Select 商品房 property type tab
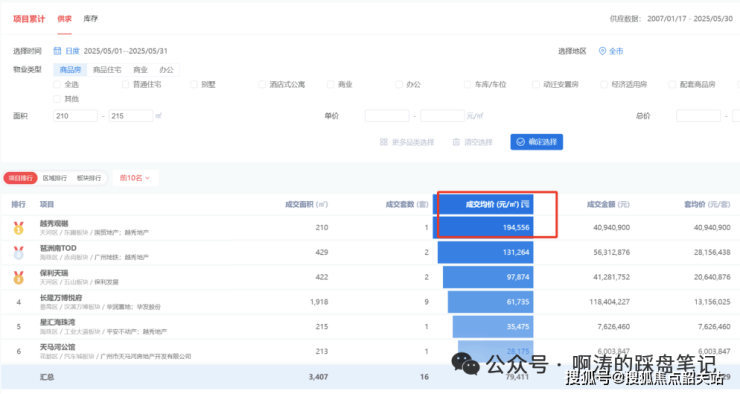Image resolution: width=740 pixels, height=394 pixels. tap(70, 69)
